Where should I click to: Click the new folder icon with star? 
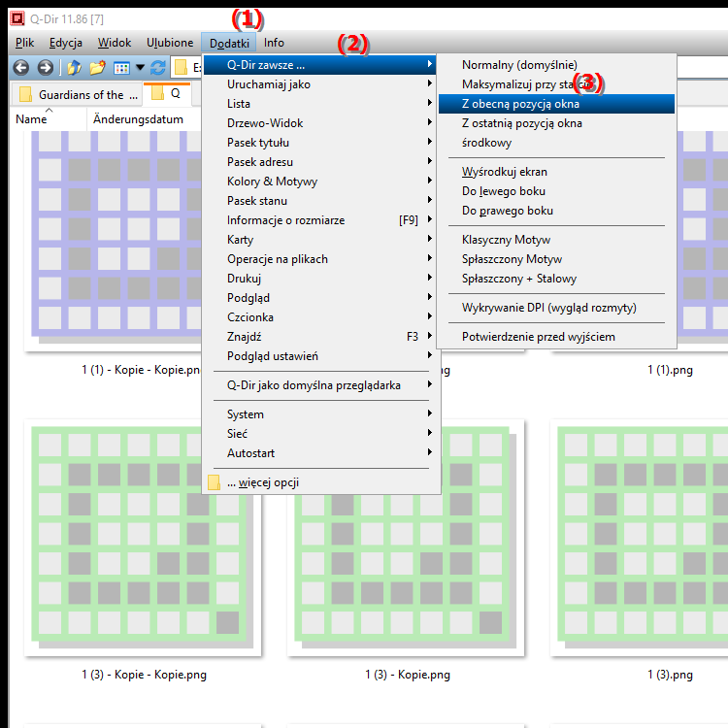(97, 68)
